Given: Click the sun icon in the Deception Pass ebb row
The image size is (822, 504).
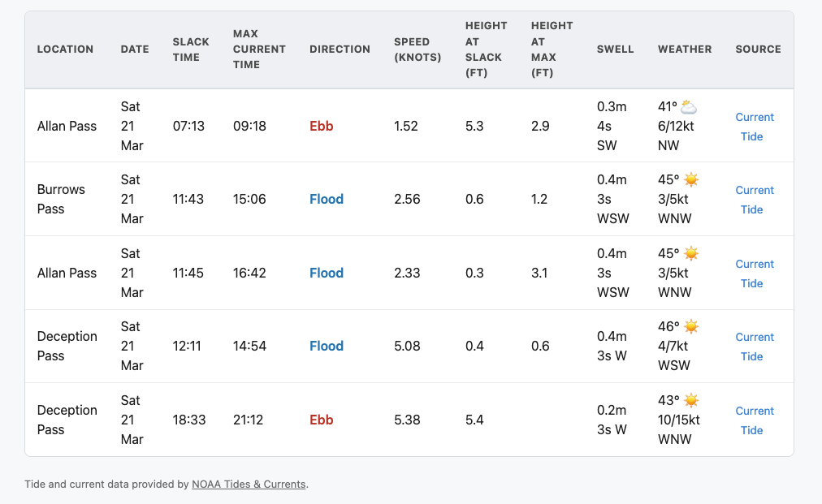Looking at the screenshot, I should pyautogui.click(x=690, y=399).
